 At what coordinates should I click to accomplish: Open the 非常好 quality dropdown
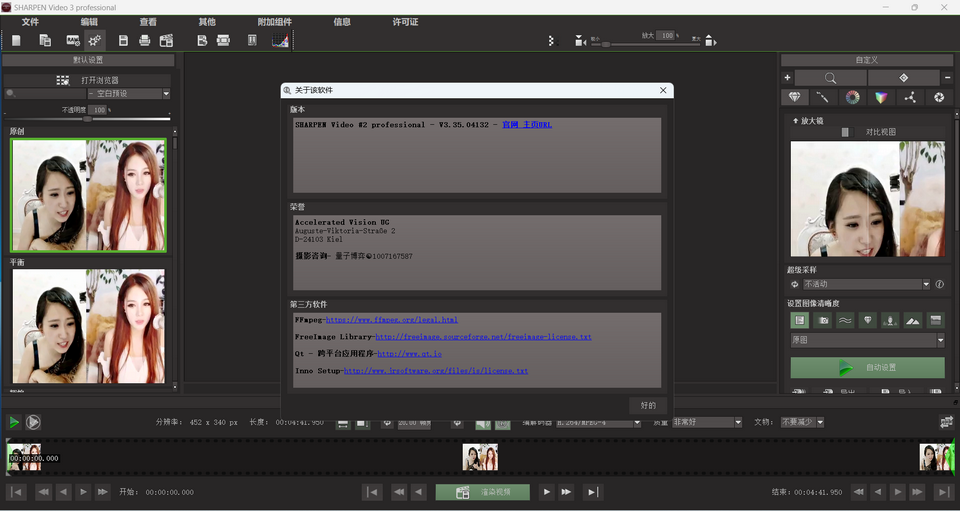tap(707, 422)
